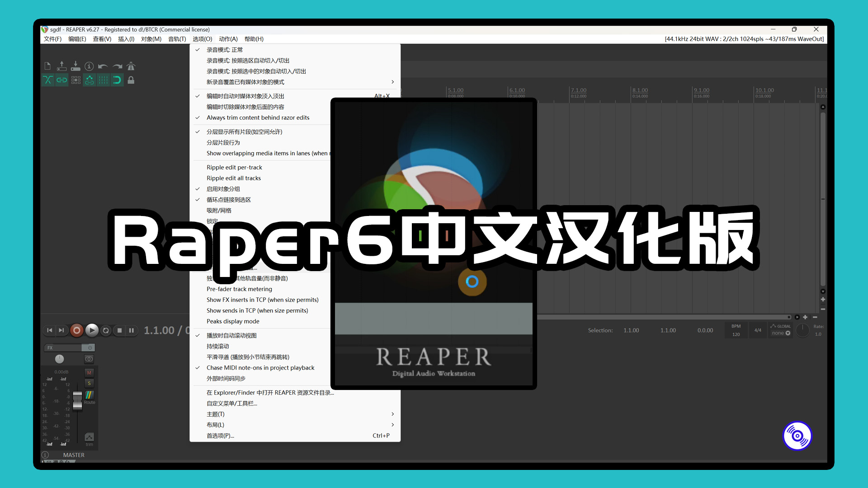Click the Solo button on master track
The image size is (868, 488).
coord(88,383)
